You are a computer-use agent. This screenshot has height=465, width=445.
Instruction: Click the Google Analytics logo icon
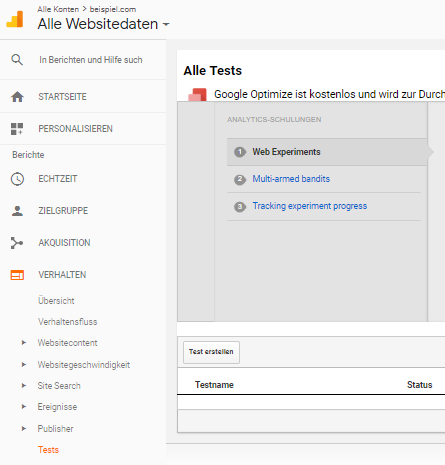(15, 19)
